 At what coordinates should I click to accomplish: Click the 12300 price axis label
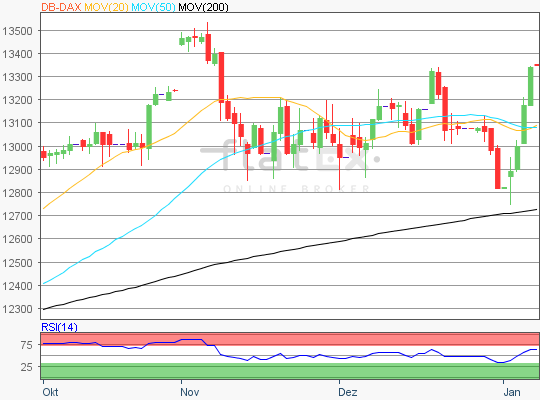coord(17,309)
